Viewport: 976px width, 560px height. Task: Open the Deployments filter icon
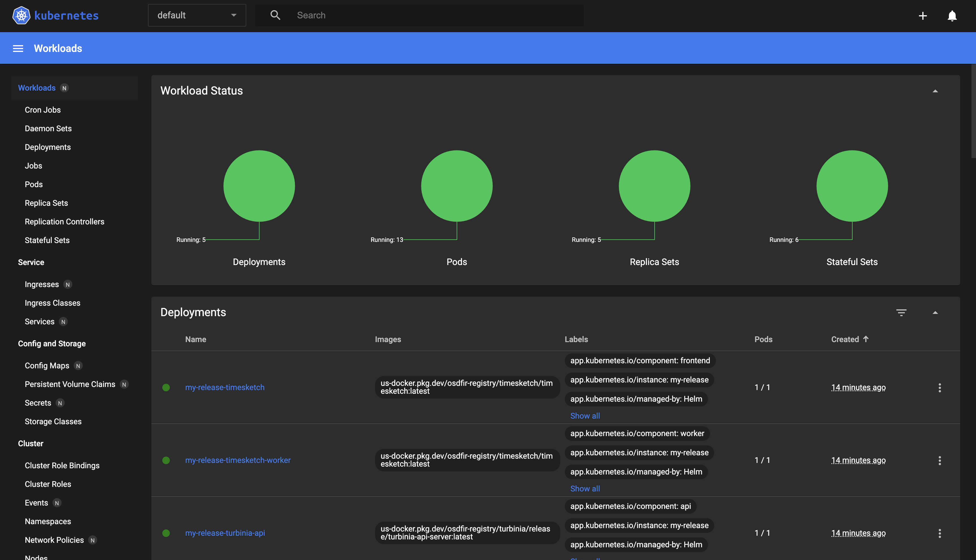[x=901, y=312]
